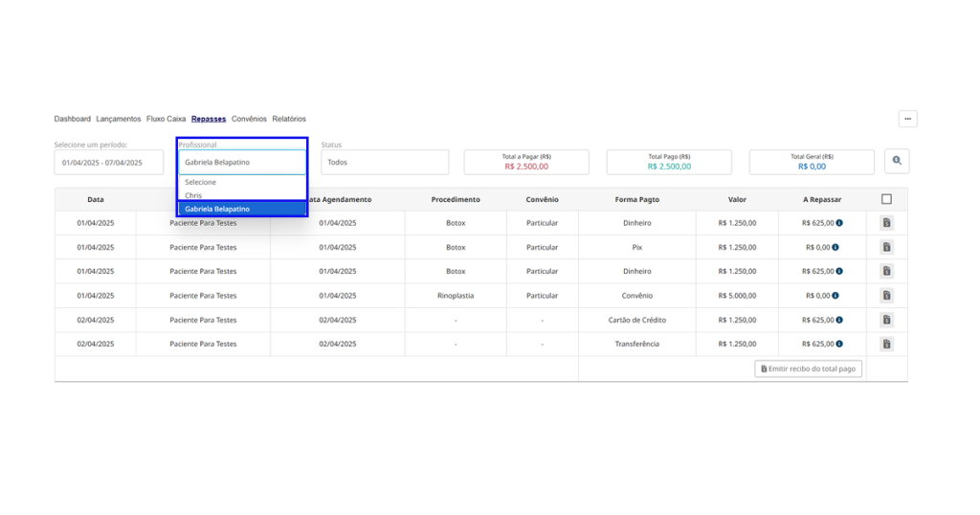Click 'Convênio' payment cell in Rinoplastia row

[636, 296]
